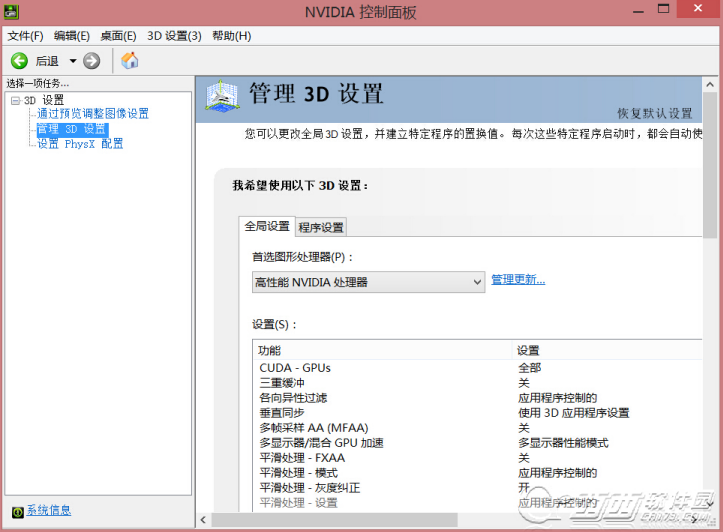Go to the Home page icon
Screen dimensions: 723x532
tap(130, 60)
